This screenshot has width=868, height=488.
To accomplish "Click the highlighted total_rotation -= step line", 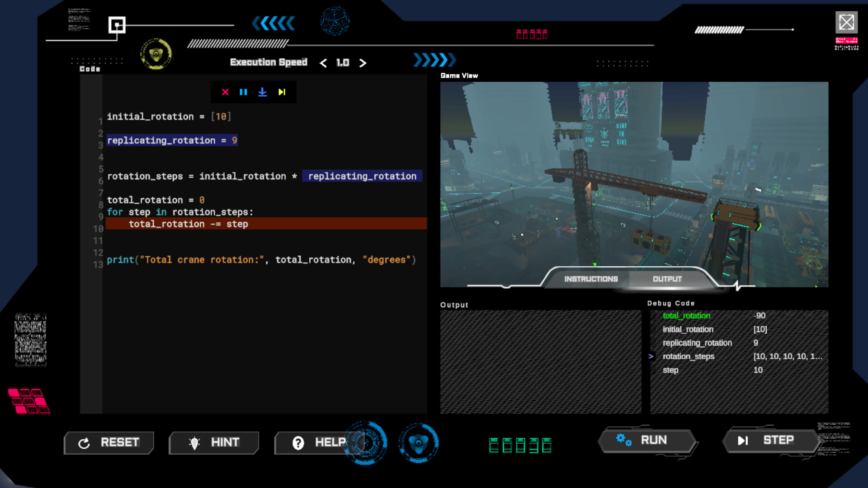I will [189, 224].
